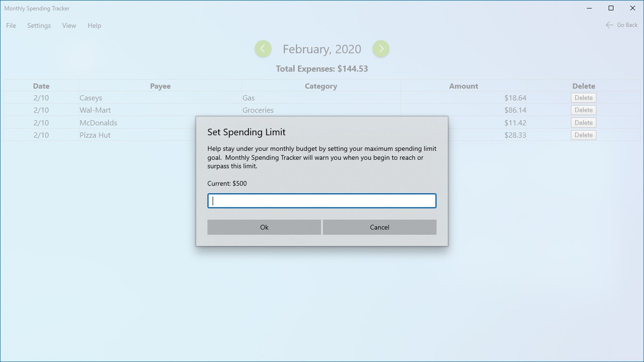Cancel the Set Spending Limit dialog

380,227
